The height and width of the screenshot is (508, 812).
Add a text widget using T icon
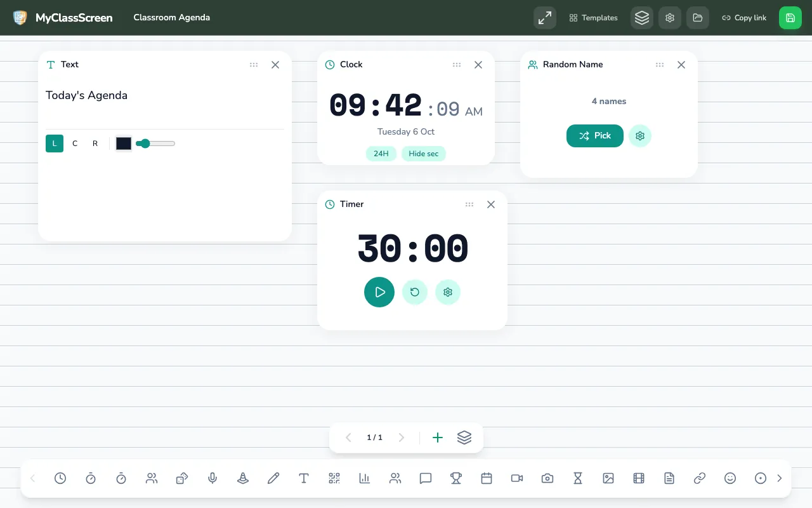(x=304, y=478)
